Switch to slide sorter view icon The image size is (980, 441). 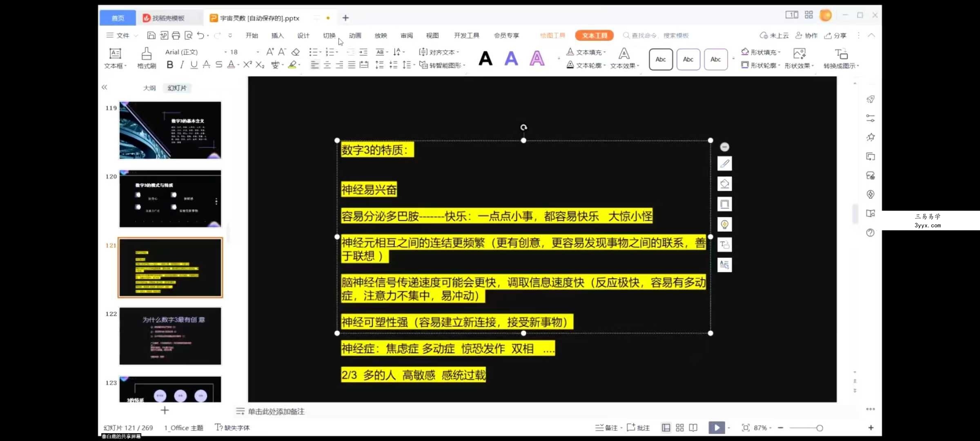click(680, 428)
